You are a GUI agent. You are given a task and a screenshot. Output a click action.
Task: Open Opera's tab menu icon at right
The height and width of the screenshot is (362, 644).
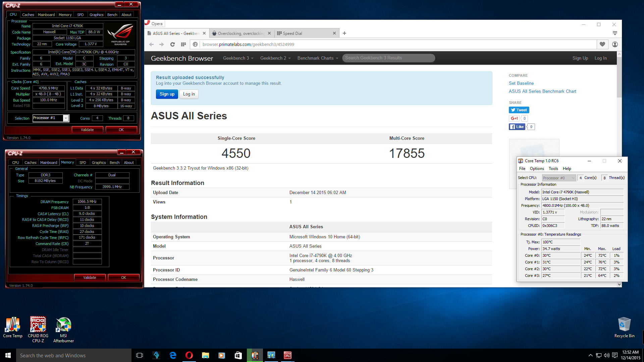click(x=615, y=33)
